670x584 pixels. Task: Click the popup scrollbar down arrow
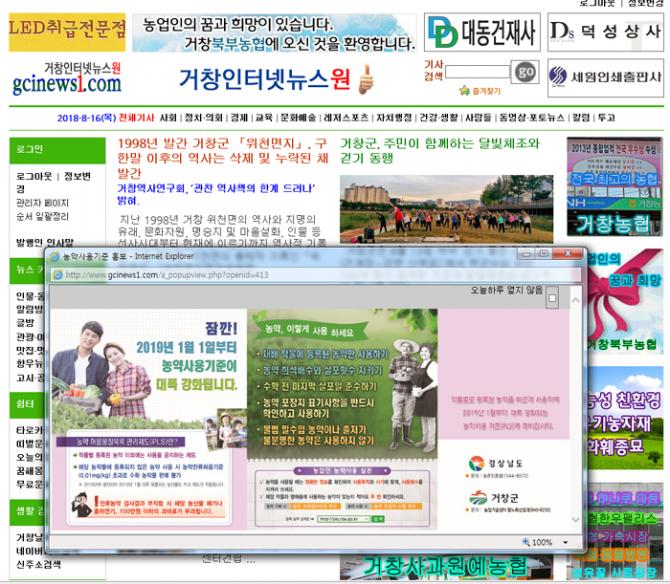576,519
